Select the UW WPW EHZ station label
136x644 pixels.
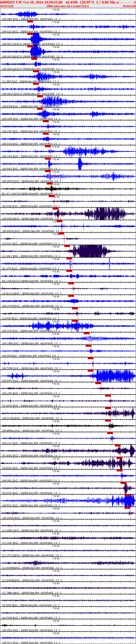point(32,182)
